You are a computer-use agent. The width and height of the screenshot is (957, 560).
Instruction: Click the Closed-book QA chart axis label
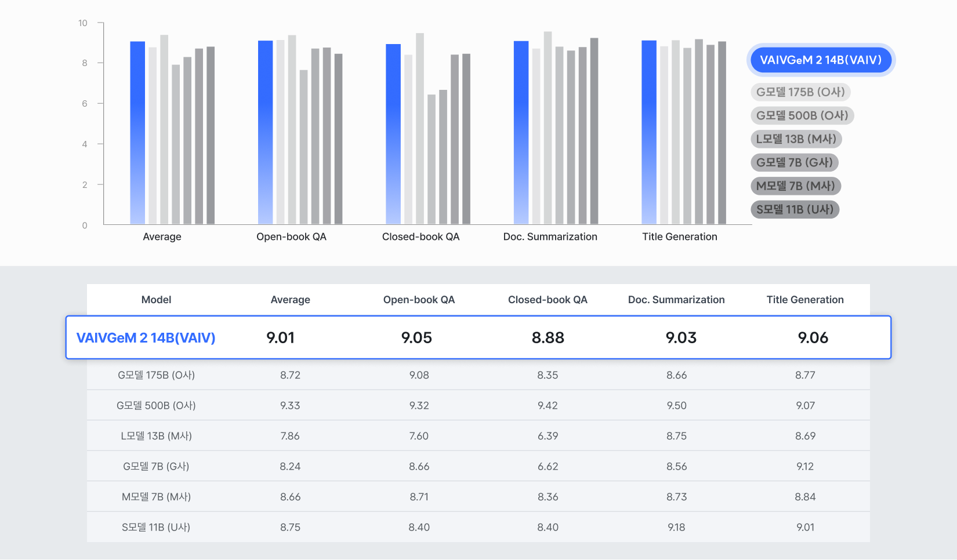click(420, 237)
